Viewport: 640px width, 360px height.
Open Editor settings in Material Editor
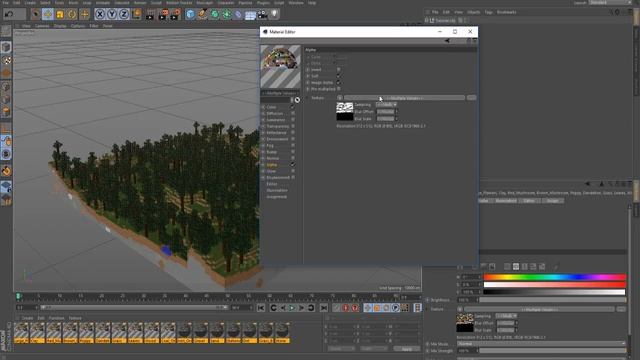click(x=272, y=184)
